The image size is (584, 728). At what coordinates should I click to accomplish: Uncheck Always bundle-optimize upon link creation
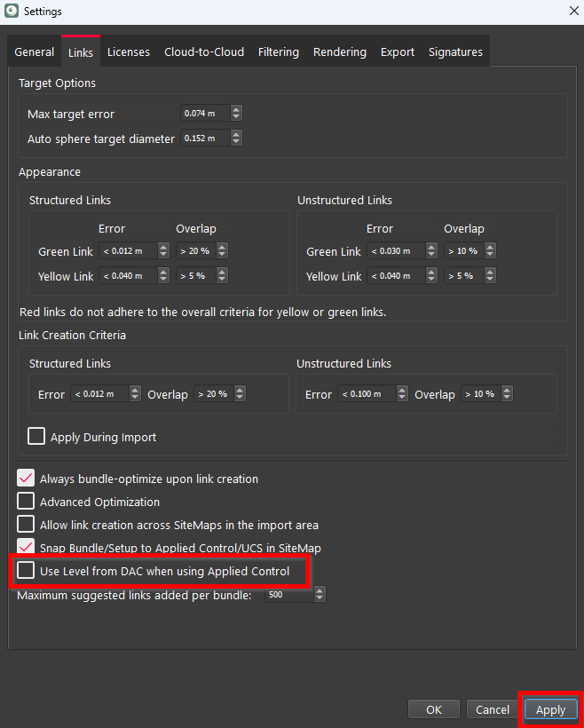(26, 479)
